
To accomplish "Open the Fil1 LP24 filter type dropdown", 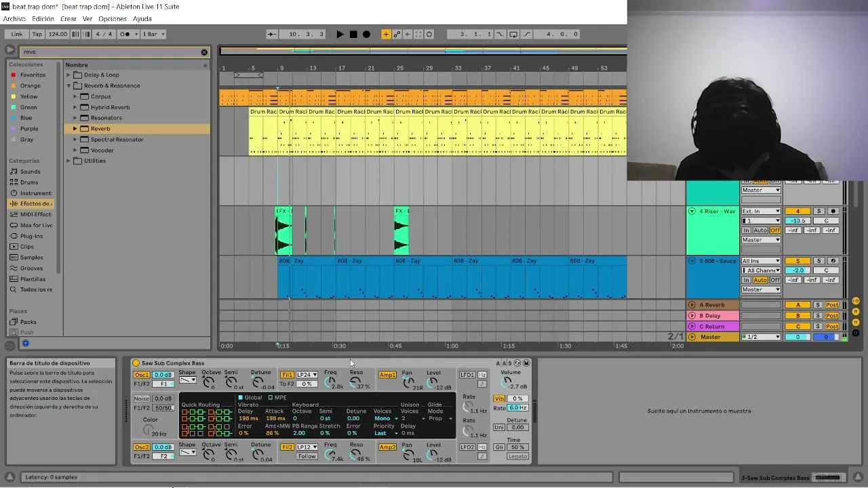I will coord(307,375).
